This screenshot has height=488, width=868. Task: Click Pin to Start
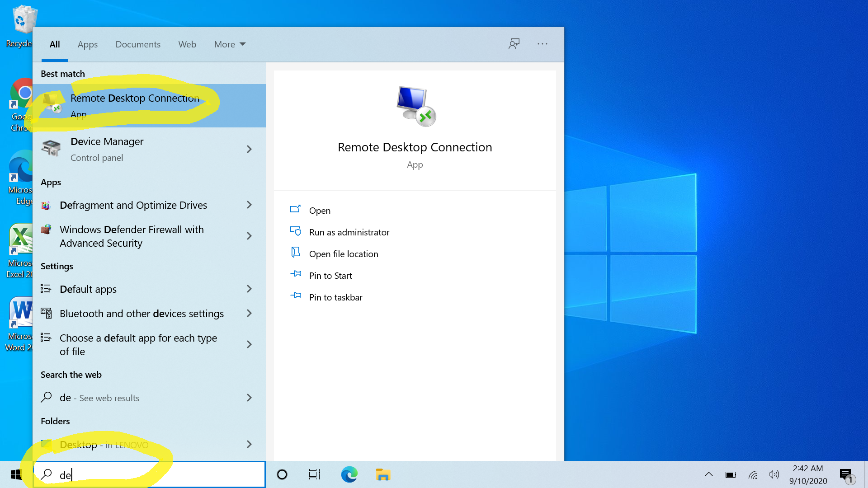pyautogui.click(x=330, y=276)
